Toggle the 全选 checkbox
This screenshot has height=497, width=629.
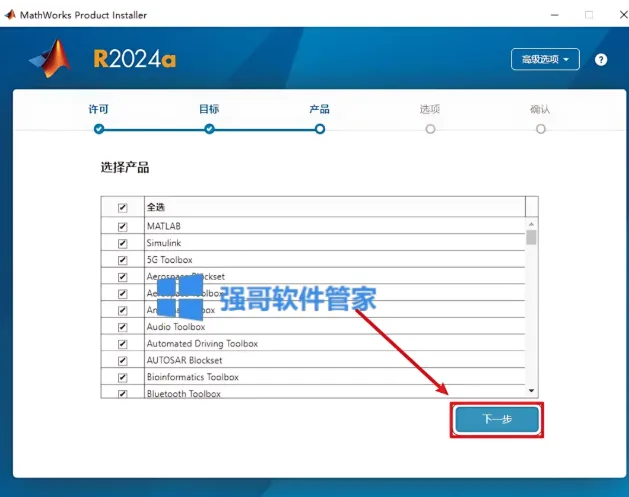coord(122,207)
